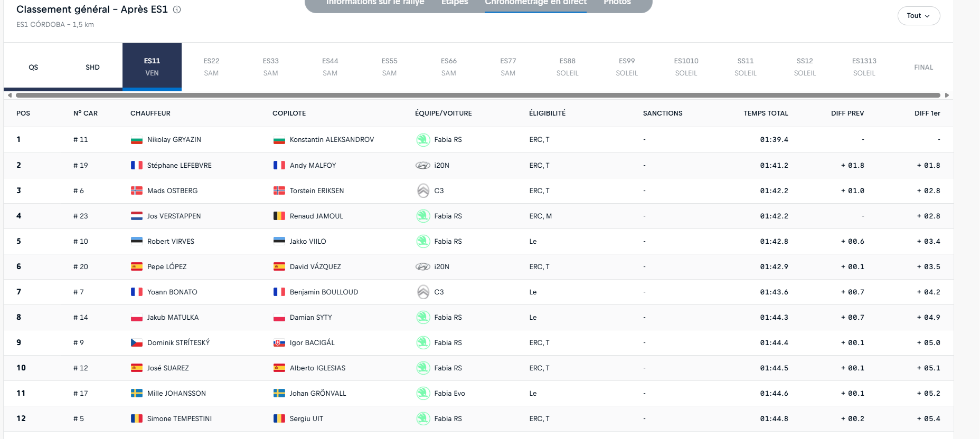Click the Czech flag beside Dominik Stříteský
The width and height of the screenshot is (980, 439).
(x=137, y=342)
